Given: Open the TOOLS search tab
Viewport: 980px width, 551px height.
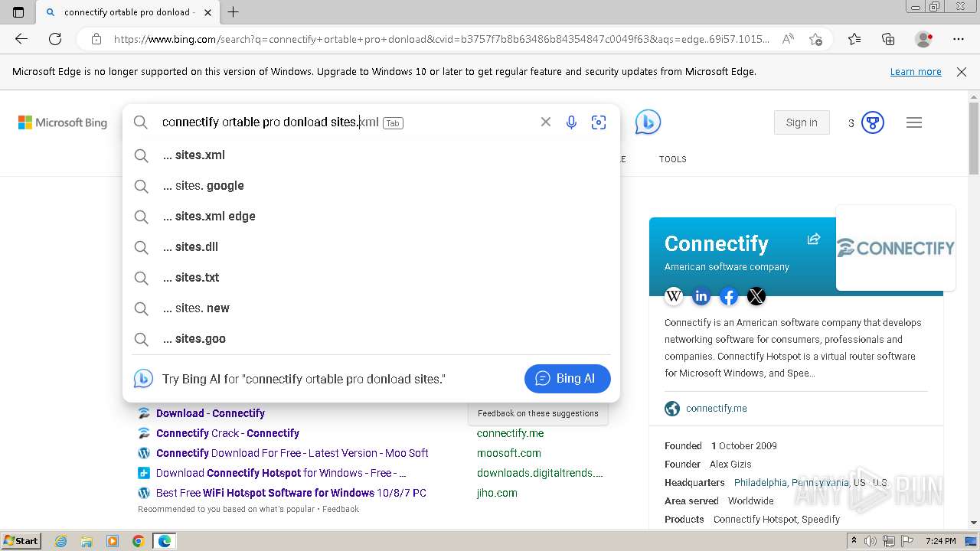Looking at the screenshot, I should tap(673, 159).
